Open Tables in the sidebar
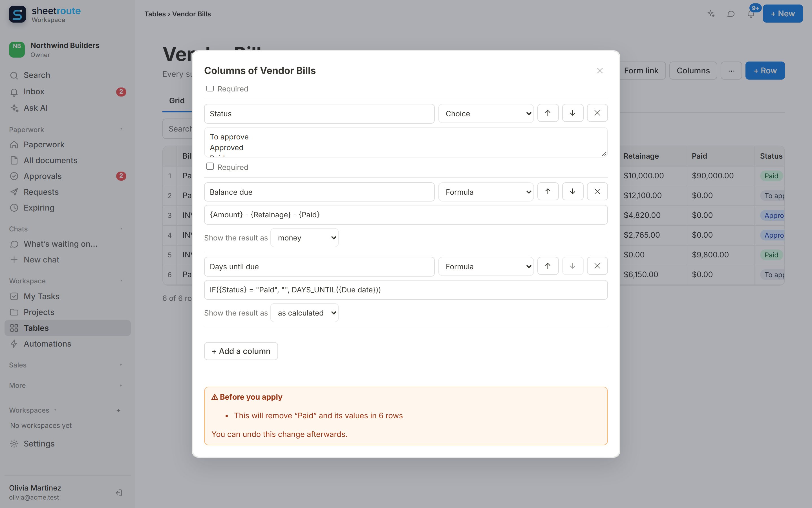Viewport: 812px width, 508px height. click(67, 328)
